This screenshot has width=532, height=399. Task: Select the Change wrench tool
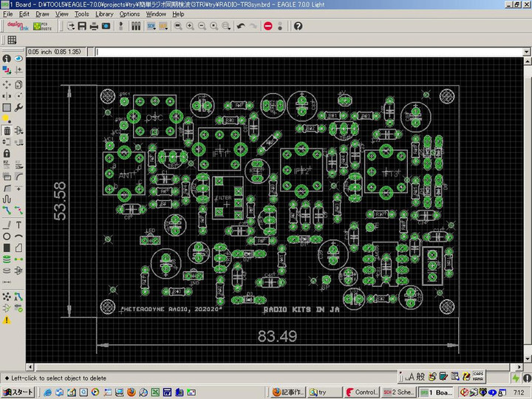[18, 107]
